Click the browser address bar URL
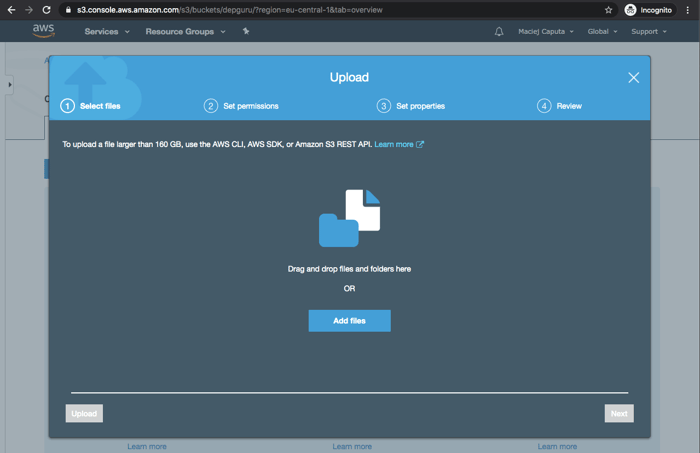The height and width of the screenshot is (453, 700). (230, 10)
